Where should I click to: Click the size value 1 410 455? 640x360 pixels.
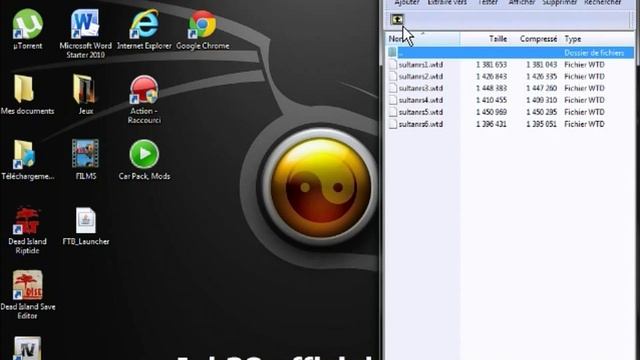[491, 100]
